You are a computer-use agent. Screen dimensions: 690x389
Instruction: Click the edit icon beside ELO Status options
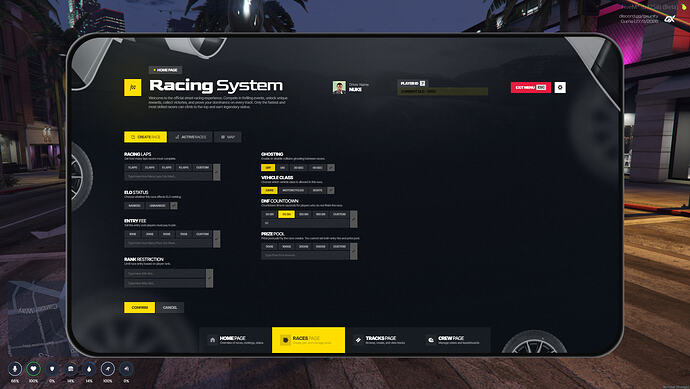174,206
